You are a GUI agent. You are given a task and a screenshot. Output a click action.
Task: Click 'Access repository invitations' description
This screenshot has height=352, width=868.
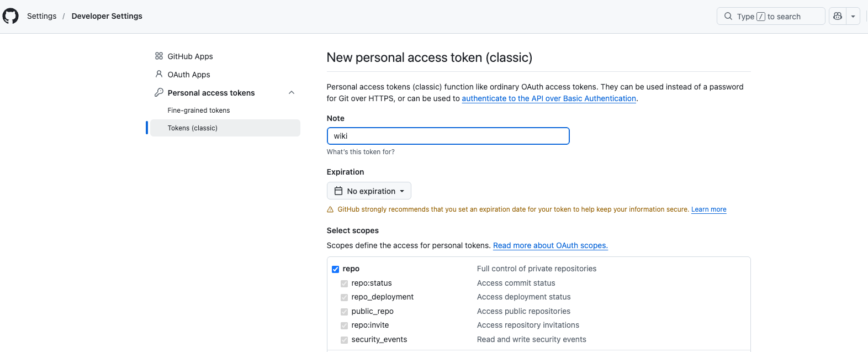tap(528, 325)
